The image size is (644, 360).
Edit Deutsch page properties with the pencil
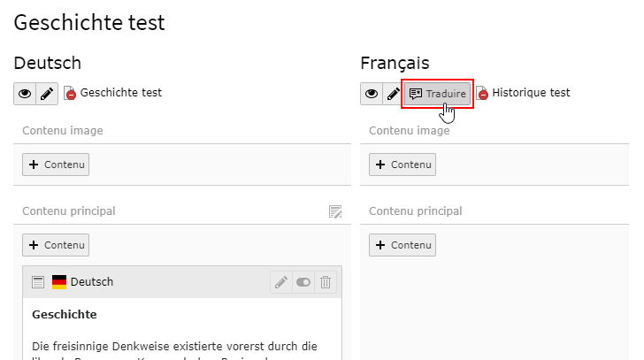click(x=47, y=93)
